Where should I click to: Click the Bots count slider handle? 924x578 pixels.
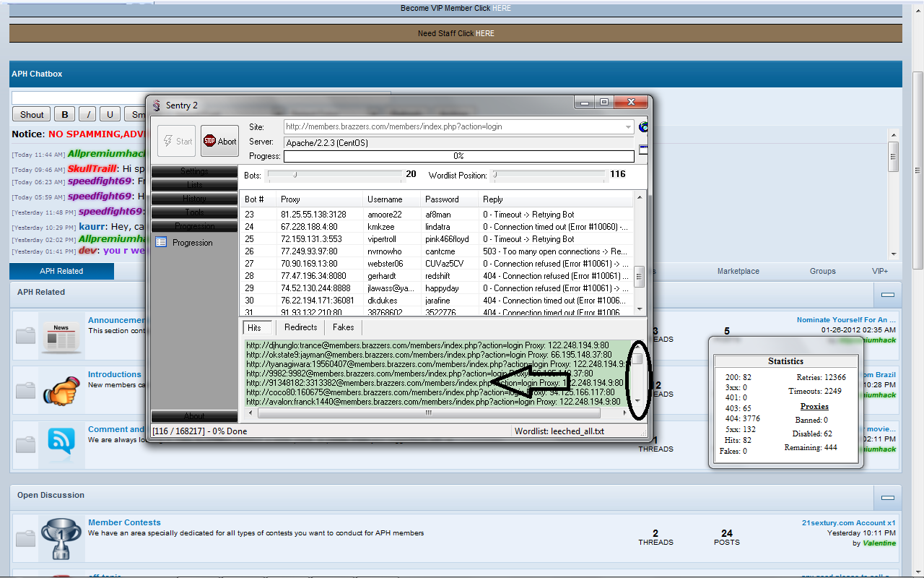tap(295, 174)
